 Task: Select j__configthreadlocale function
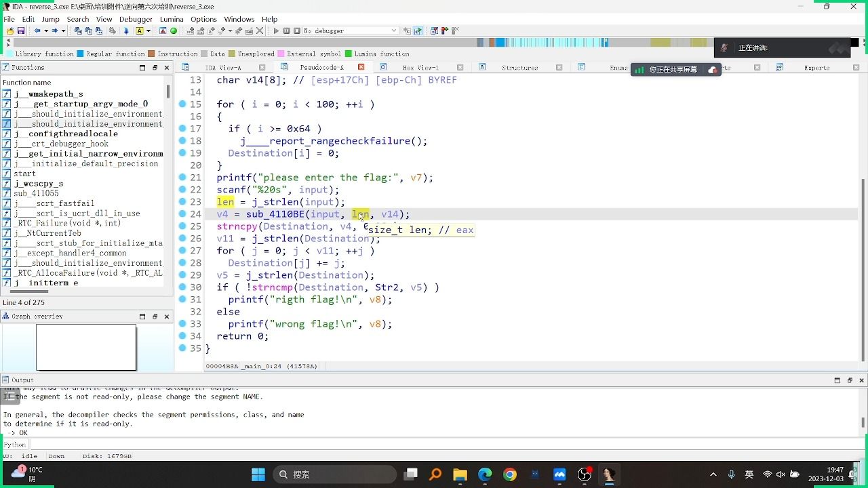(x=66, y=134)
